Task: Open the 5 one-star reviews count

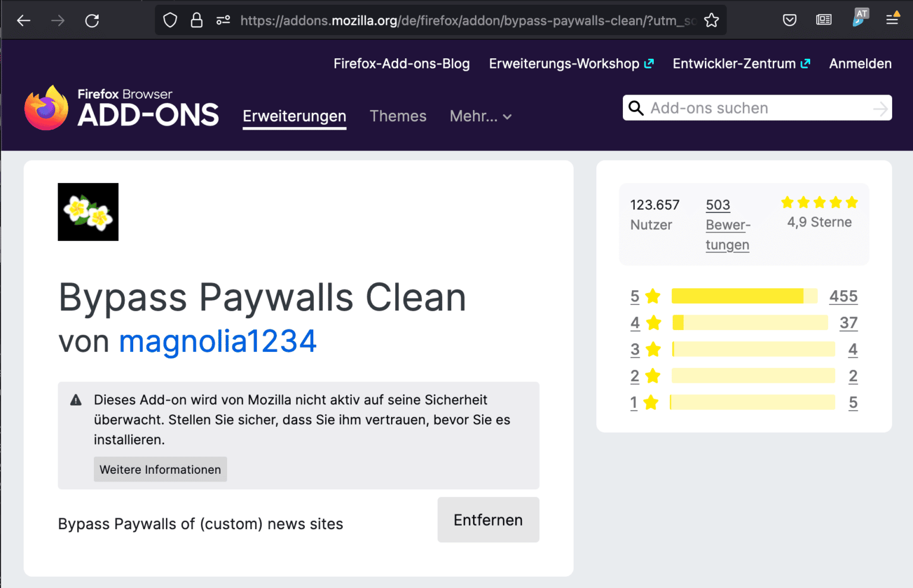Action: point(853,403)
